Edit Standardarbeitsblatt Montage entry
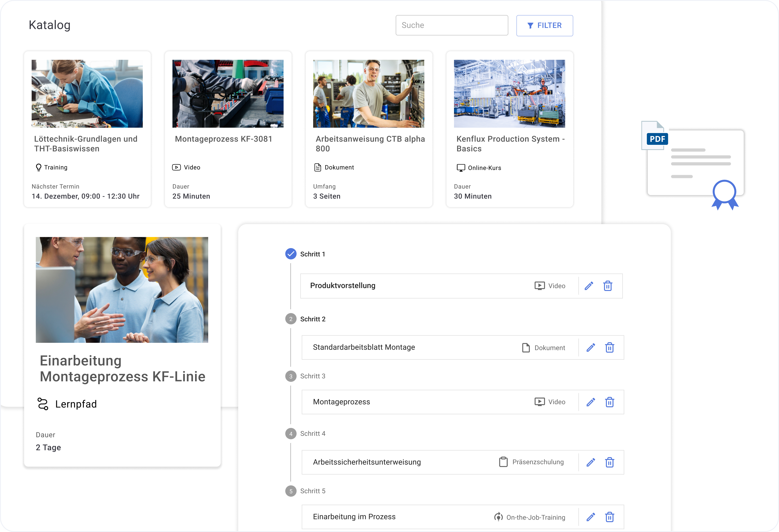This screenshot has width=779, height=532. (x=591, y=348)
